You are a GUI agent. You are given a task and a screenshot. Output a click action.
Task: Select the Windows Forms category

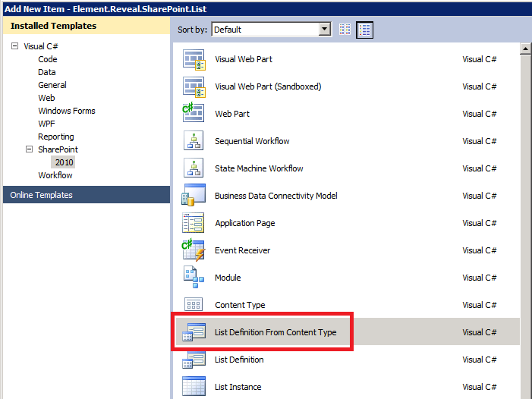click(x=67, y=111)
